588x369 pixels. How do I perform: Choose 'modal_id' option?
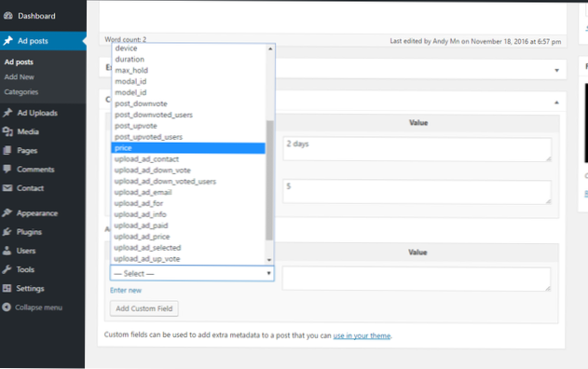188,81
